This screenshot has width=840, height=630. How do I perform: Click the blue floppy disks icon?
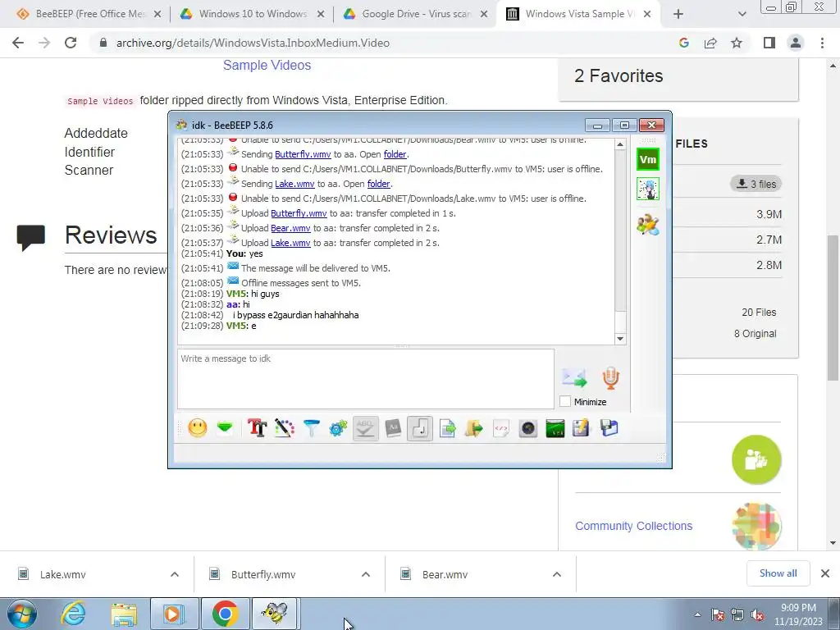pyautogui.click(x=609, y=428)
